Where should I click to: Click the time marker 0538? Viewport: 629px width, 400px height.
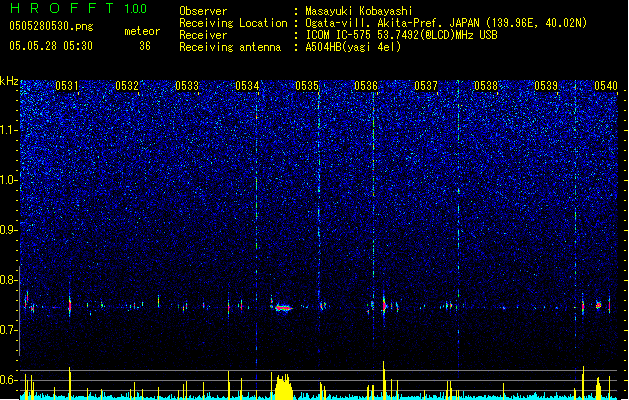coord(486,86)
